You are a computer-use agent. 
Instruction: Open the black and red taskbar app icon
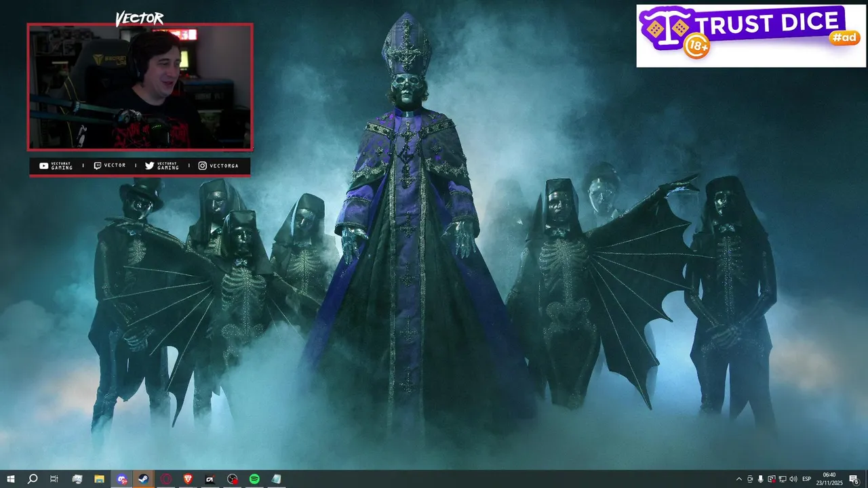pos(210,479)
